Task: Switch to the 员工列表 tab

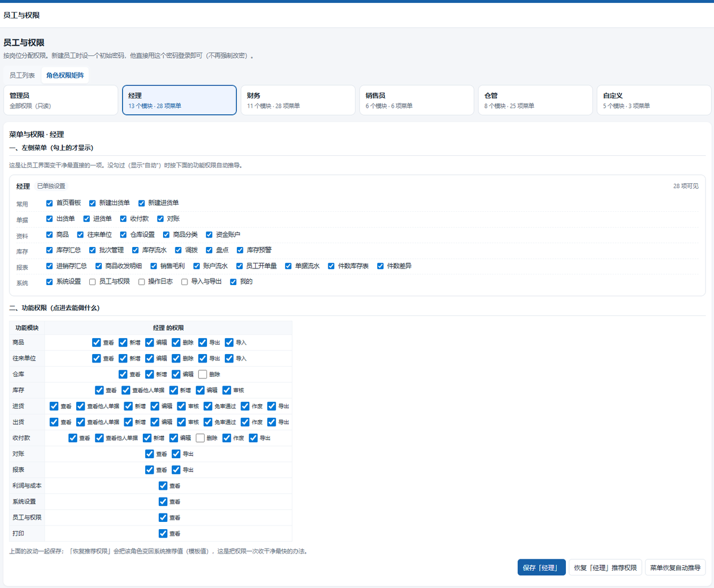Action: click(x=22, y=76)
